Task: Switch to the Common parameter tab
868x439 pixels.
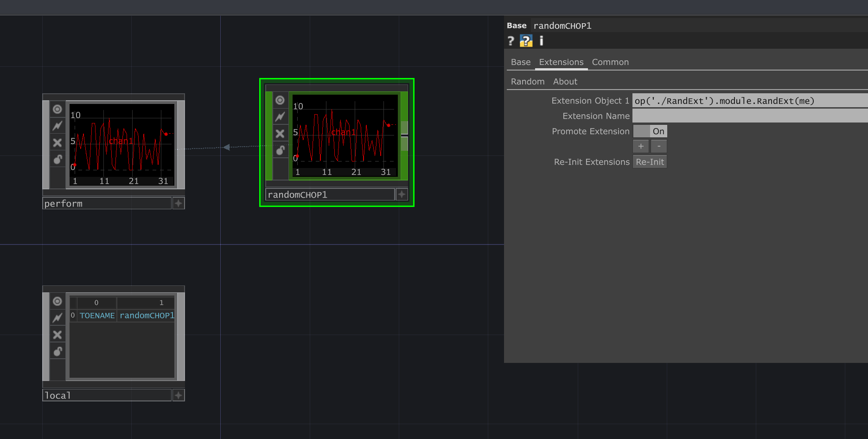Action: (x=610, y=62)
